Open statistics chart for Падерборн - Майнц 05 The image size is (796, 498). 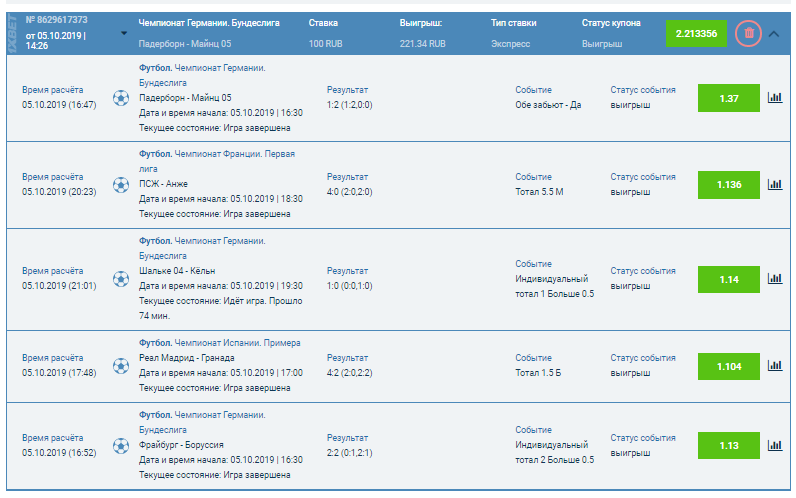coord(774,98)
